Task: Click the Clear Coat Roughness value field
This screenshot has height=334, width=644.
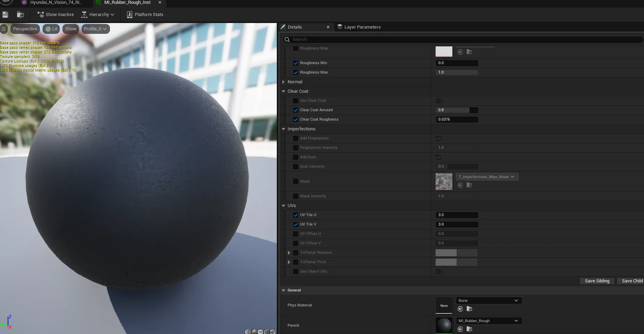Action: pyautogui.click(x=457, y=120)
